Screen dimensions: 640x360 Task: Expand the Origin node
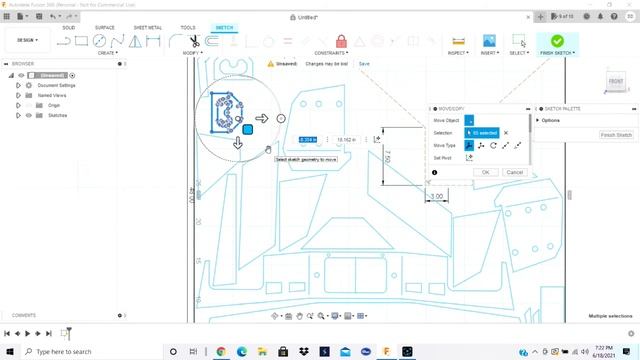click(18, 105)
